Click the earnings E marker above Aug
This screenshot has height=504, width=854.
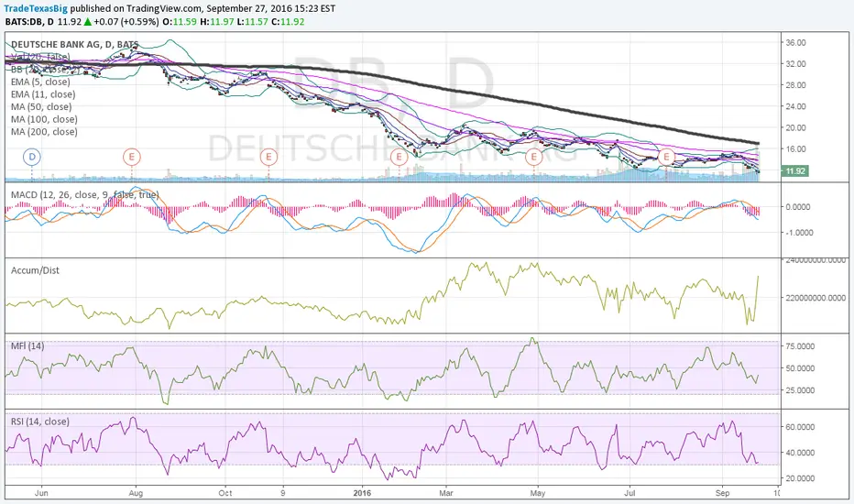[131, 158]
